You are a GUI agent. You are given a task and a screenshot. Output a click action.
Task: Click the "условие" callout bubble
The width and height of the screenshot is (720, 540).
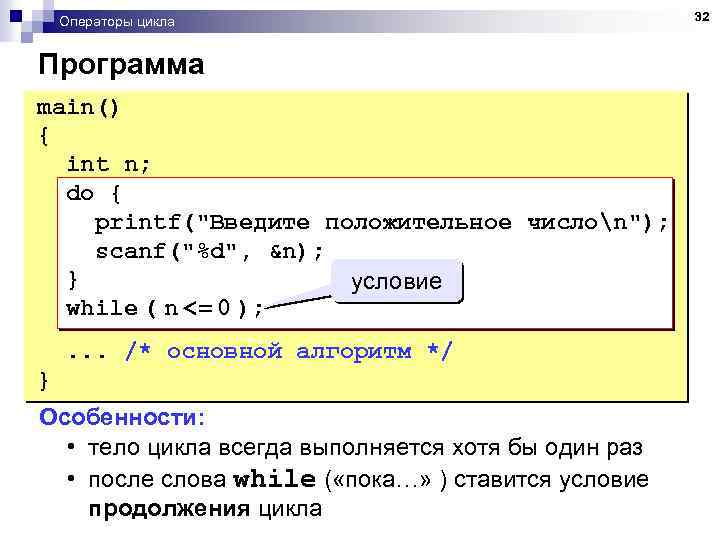point(397,281)
